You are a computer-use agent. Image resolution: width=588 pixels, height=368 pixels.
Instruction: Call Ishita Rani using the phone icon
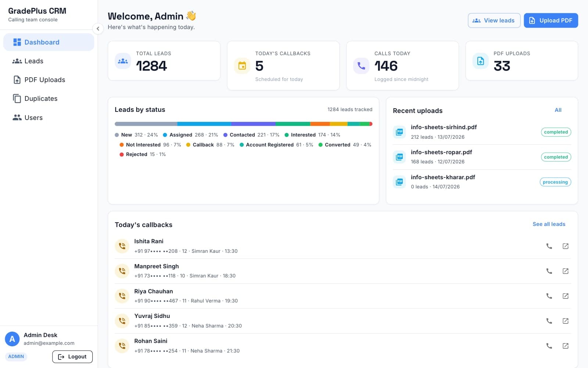pyautogui.click(x=549, y=246)
